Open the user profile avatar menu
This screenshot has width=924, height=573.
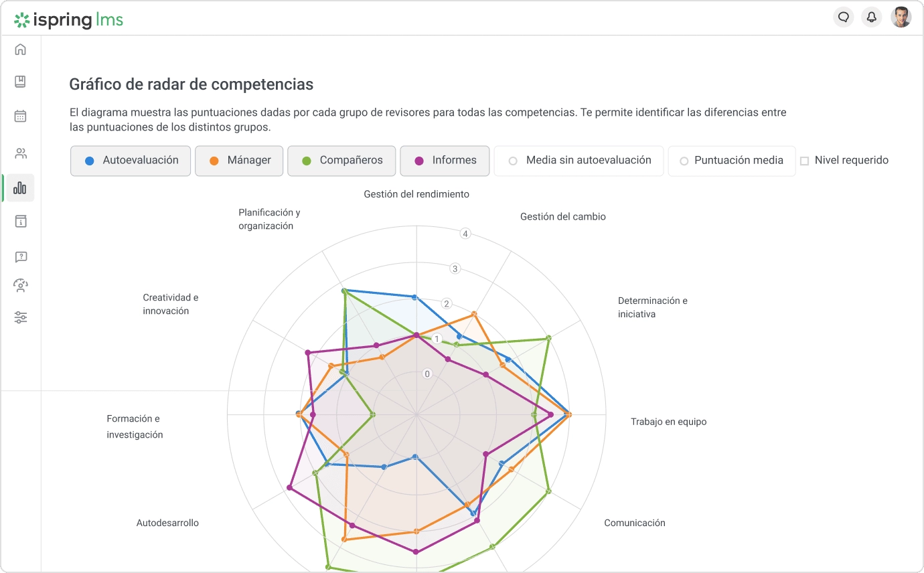[x=901, y=17]
